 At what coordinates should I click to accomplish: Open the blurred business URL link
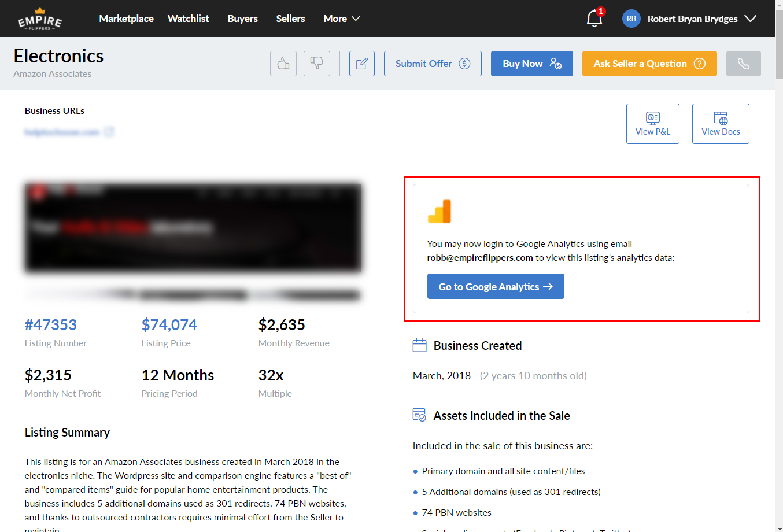[x=62, y=132]
